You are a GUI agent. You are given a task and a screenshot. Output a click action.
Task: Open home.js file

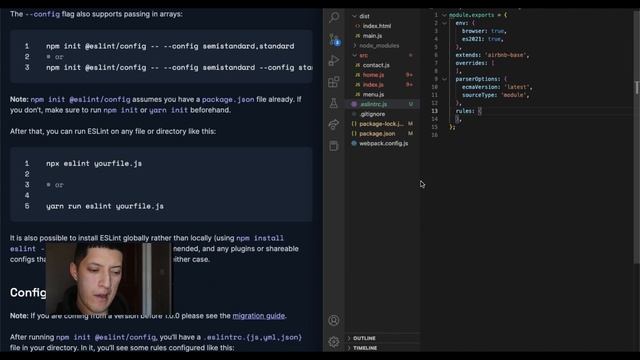373,75
